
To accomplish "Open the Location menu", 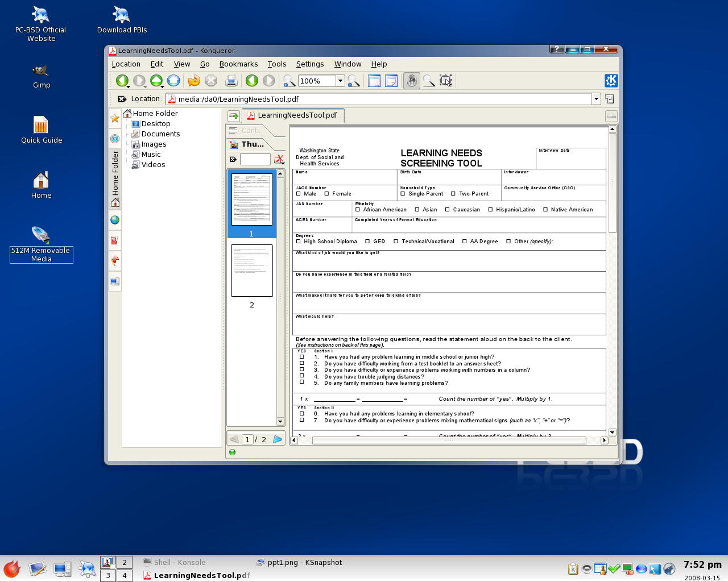I will 126,64.
